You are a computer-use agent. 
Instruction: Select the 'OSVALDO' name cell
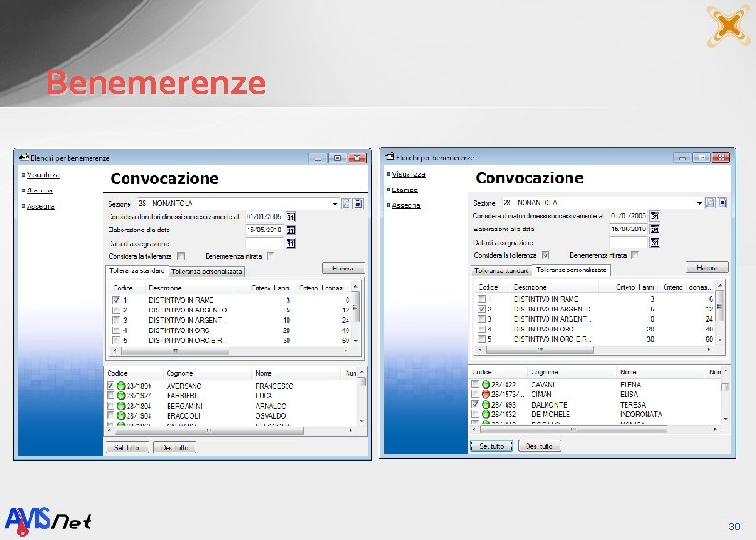coord(270,416)
